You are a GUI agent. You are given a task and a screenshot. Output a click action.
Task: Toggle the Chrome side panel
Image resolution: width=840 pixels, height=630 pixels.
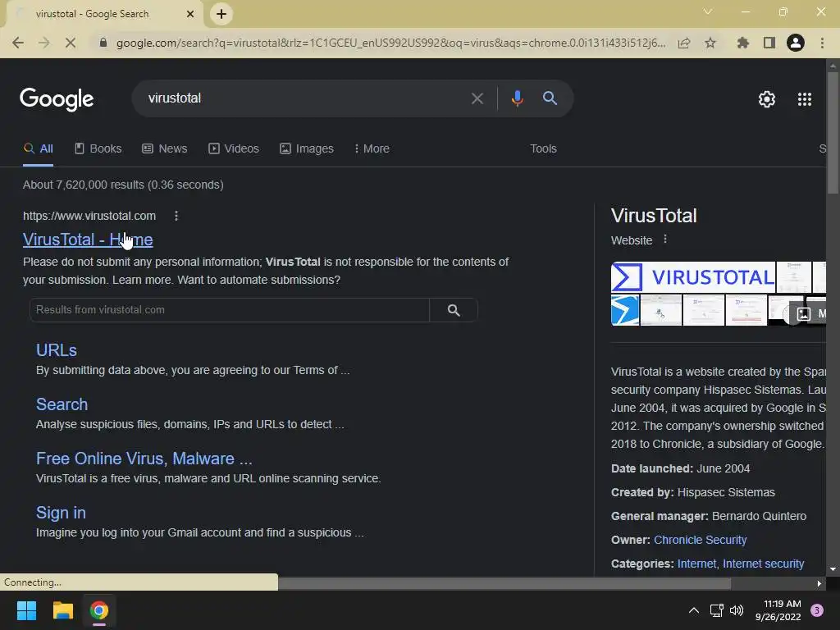point(769,43)
